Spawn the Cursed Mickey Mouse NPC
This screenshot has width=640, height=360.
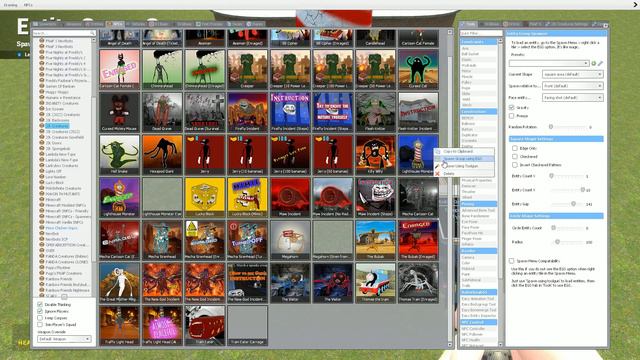[x=119, y=112]
